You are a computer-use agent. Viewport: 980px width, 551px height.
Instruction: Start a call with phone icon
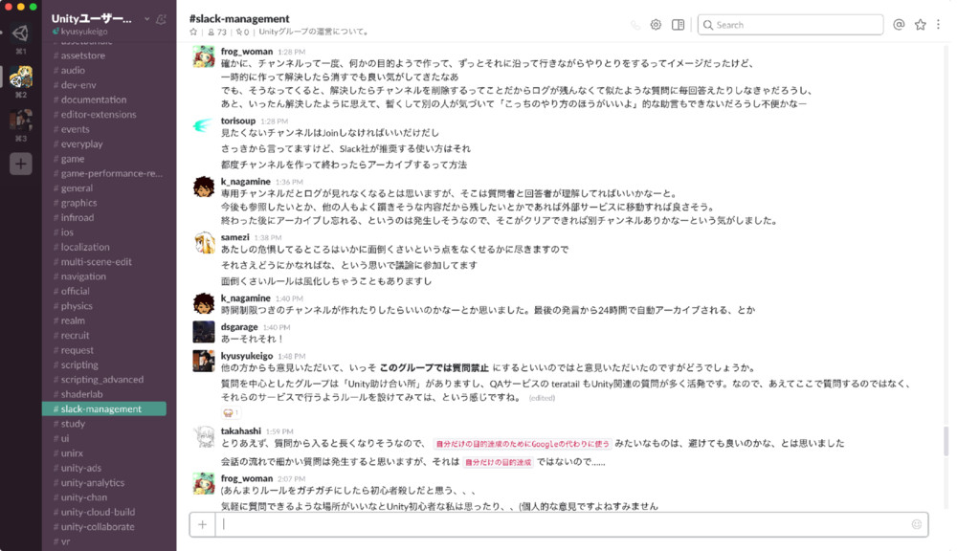pos(635,25)
